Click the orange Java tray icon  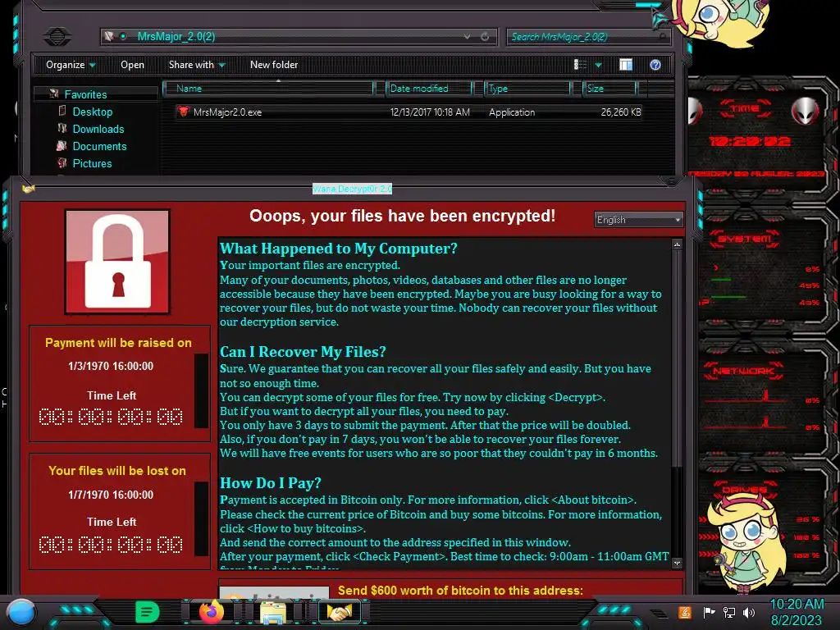(x=685, y=612)
